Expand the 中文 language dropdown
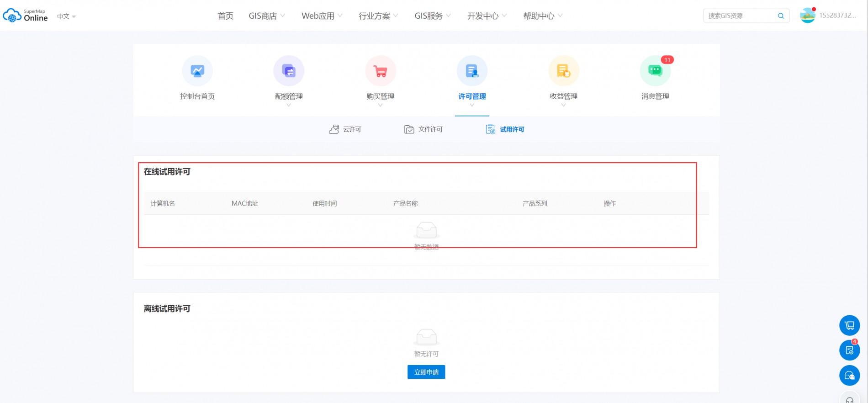 (66, 16)
